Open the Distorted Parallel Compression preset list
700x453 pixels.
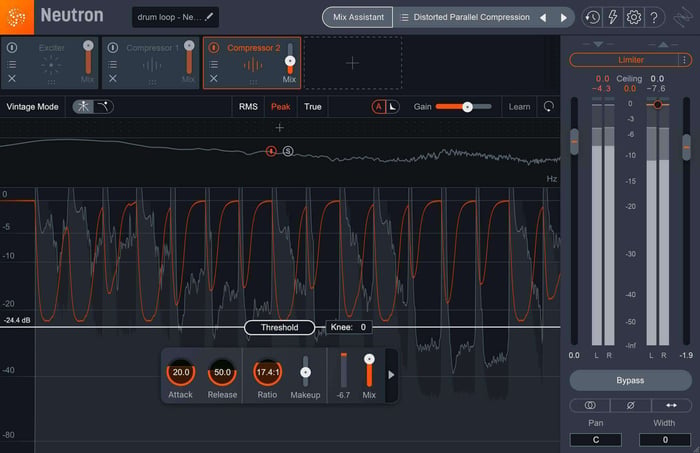(x=404, y=17)
